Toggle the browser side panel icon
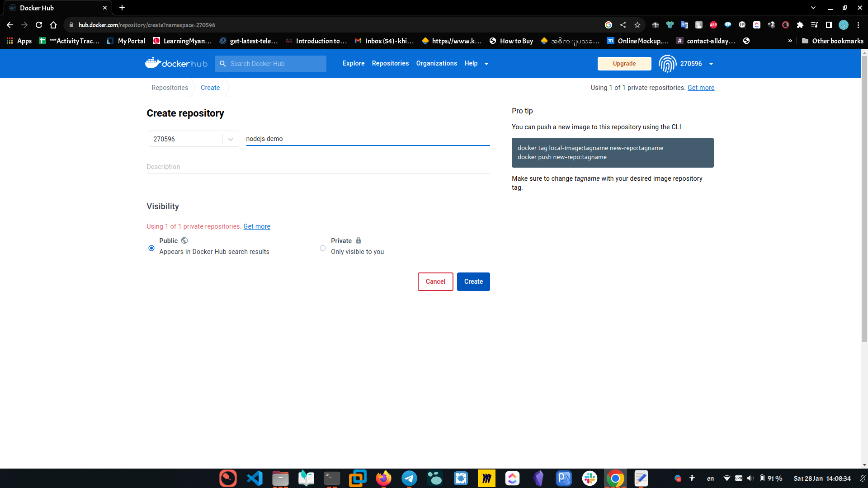Viewport: 868px width, 488px height. pyautogui.click(x=829, y=25)
